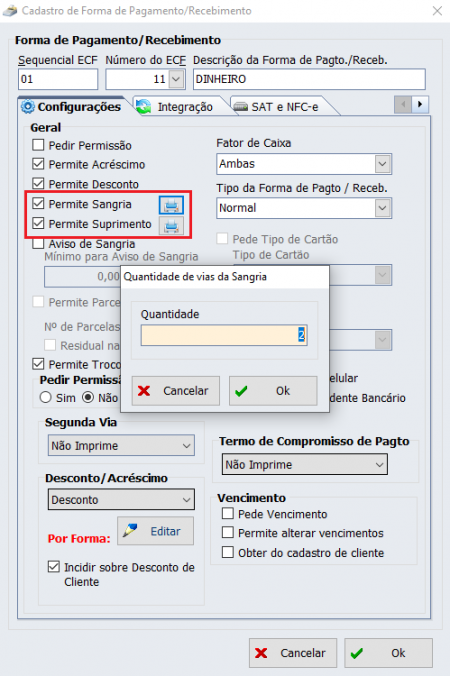Switch to the Integração tab
The width and height of the screenshot is (450, 676).
click(181, 106)
